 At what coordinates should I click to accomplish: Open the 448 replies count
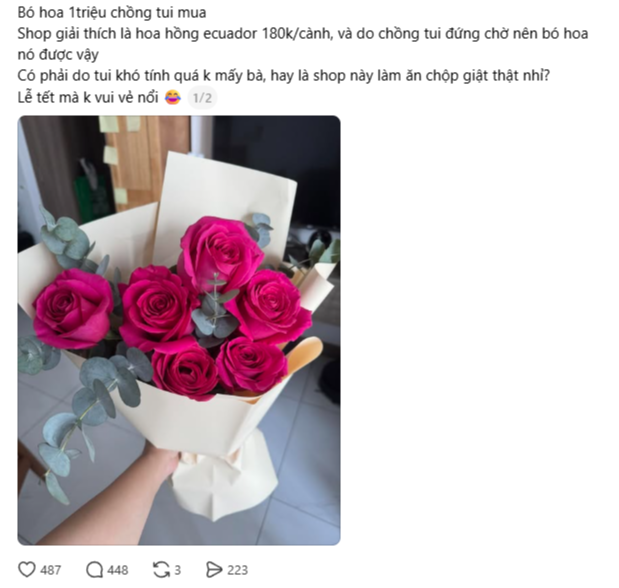118,570
